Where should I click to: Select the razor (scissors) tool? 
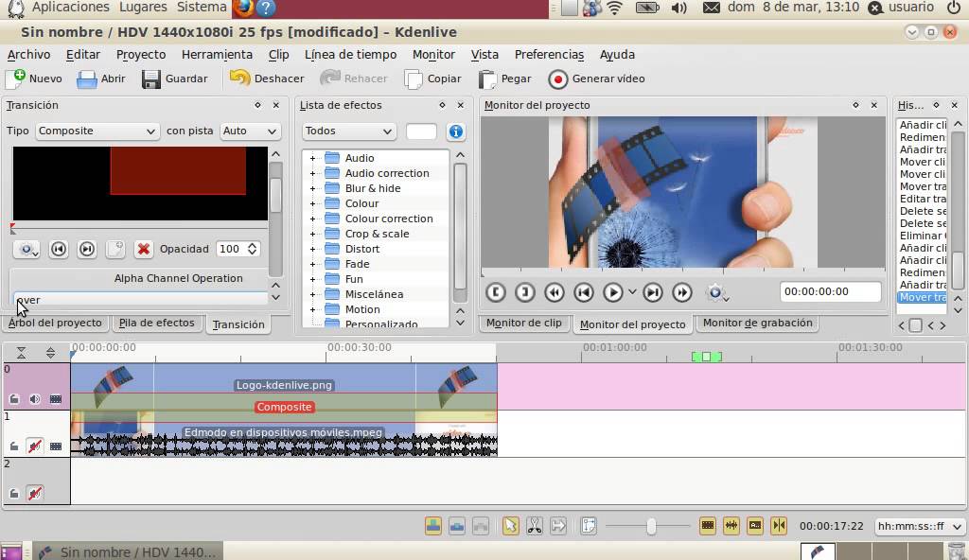point(534,526)
